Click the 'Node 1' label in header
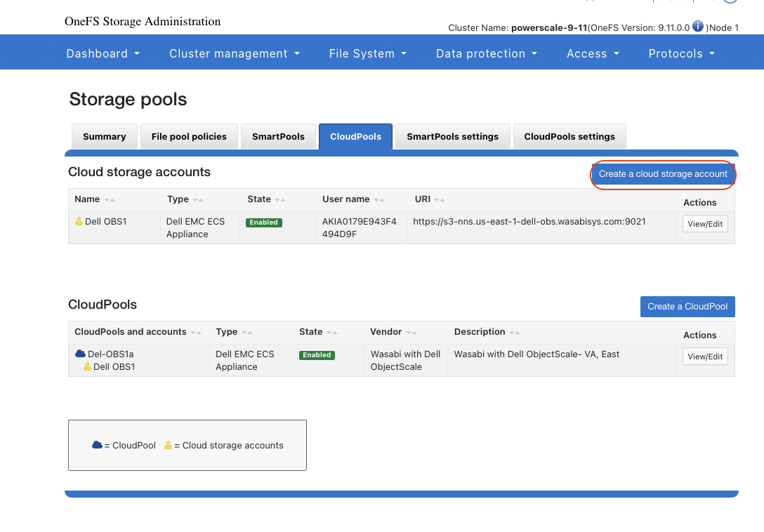This screenshot has width=764, height=532. click(724, 28)
